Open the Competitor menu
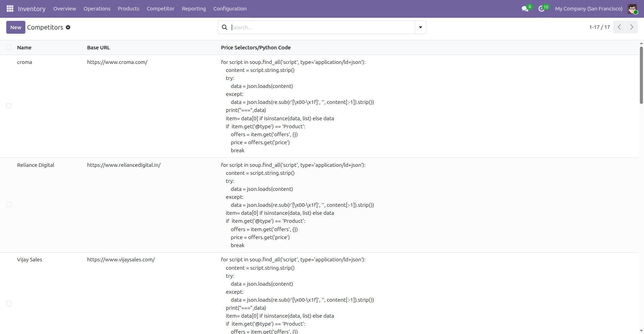Viewport: 644px width, 334px height. 160,9
